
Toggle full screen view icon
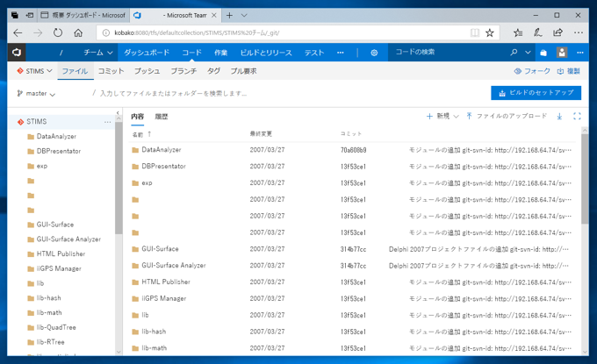[577, 117]
